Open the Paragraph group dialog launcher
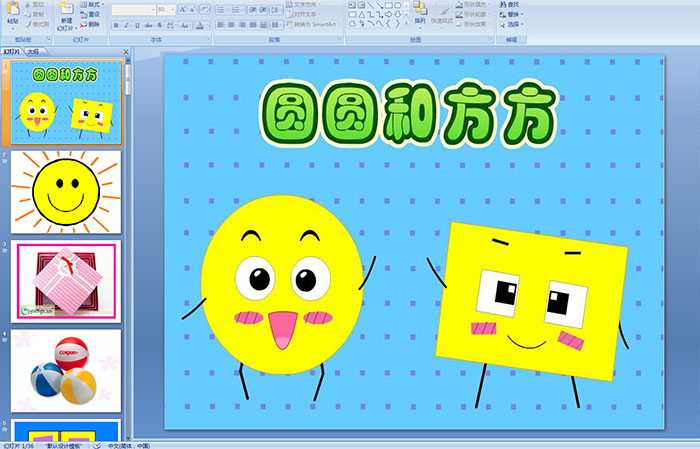 (x=340, y=40)
